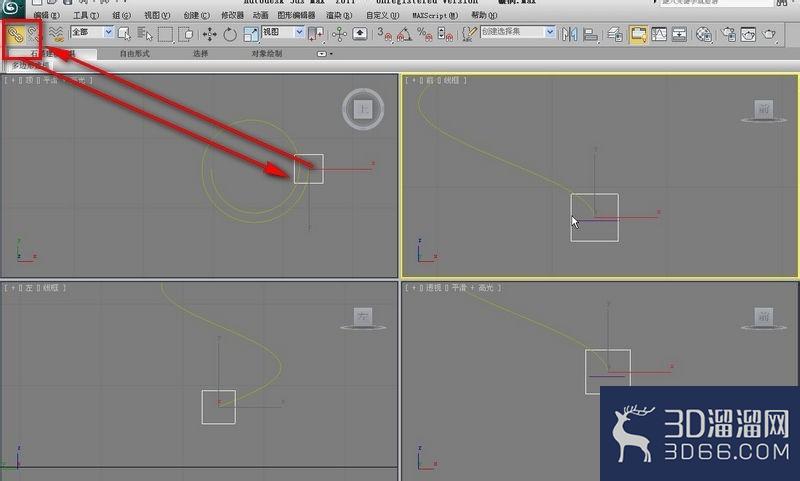
Task: Activate the Select and Link tool
Action: (x=16, y=35)
